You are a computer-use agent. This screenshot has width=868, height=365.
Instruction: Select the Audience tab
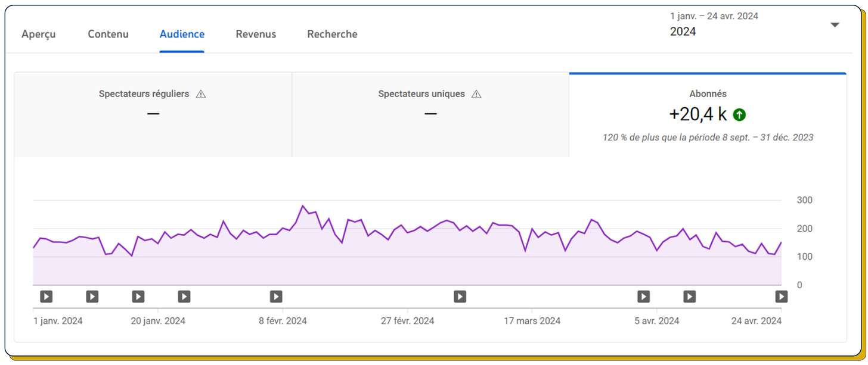[182, 34]
